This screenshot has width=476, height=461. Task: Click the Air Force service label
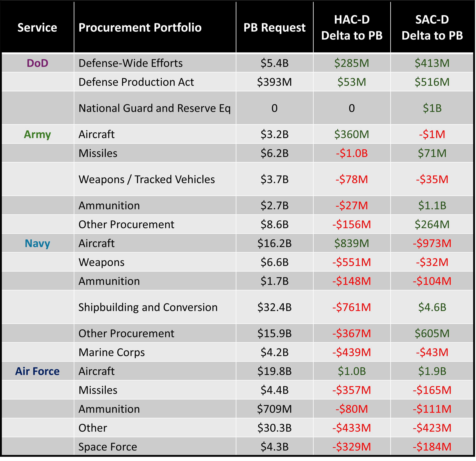37,371
